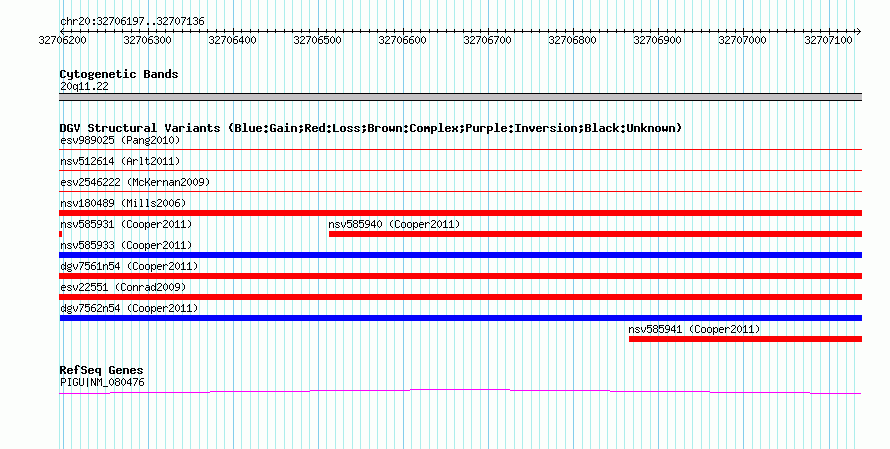The height and width of the screenshot is (449, 890).
Task: Click ruler position 32706700
Action: [x=488, y=40]
